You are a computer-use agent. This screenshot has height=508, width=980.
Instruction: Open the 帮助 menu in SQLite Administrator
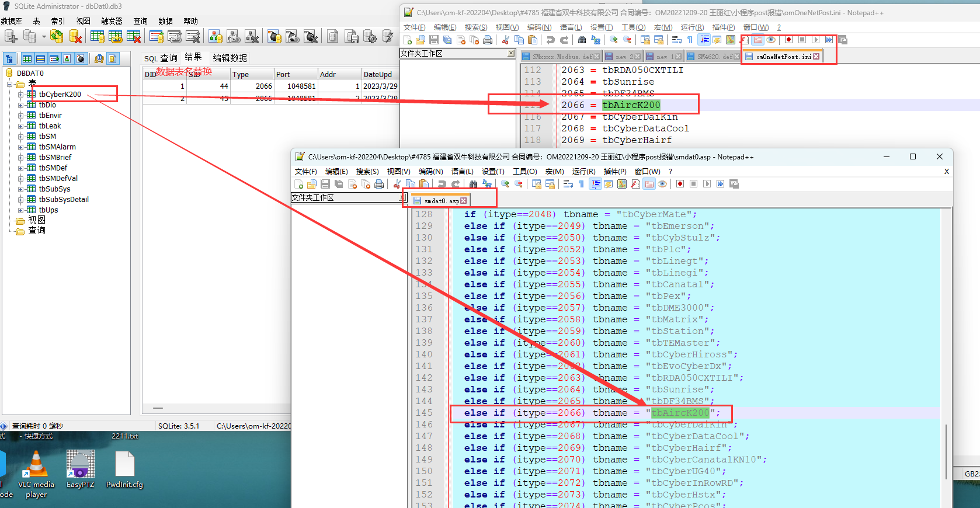[x=191, y=21]
